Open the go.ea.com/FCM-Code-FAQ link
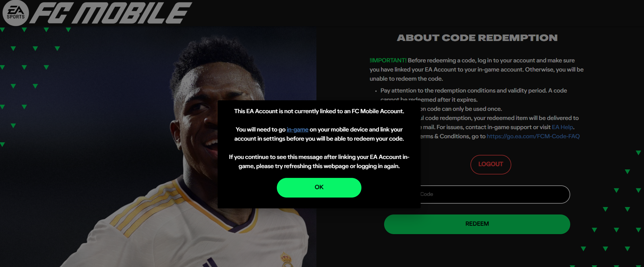 pos(533,136)
